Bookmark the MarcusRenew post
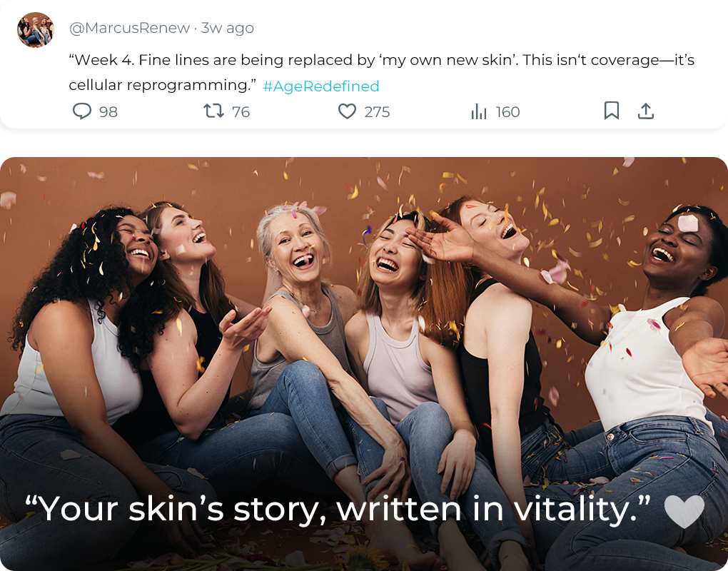Screen dimensions: 728x571 click(612, 111)
